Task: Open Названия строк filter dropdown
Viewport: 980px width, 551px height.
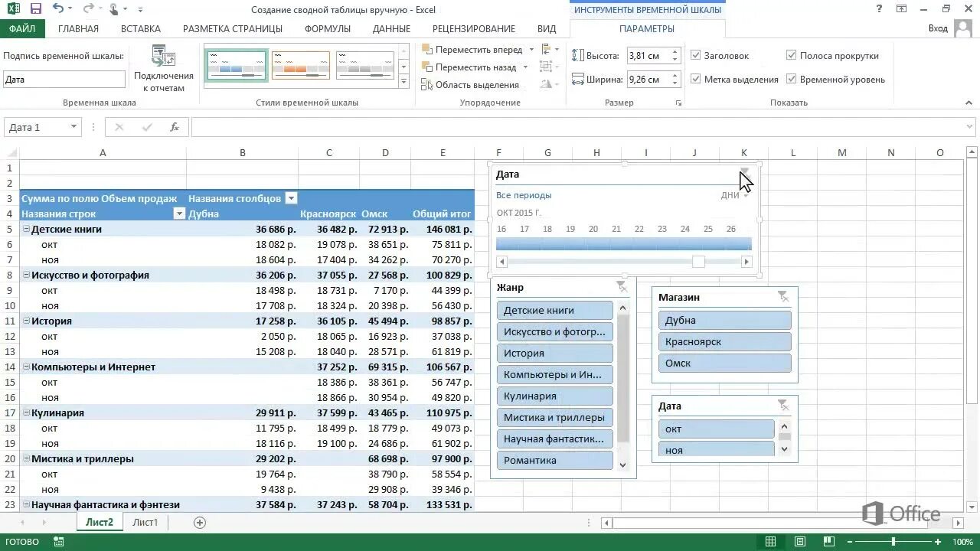Action: [x=179, y=214]
